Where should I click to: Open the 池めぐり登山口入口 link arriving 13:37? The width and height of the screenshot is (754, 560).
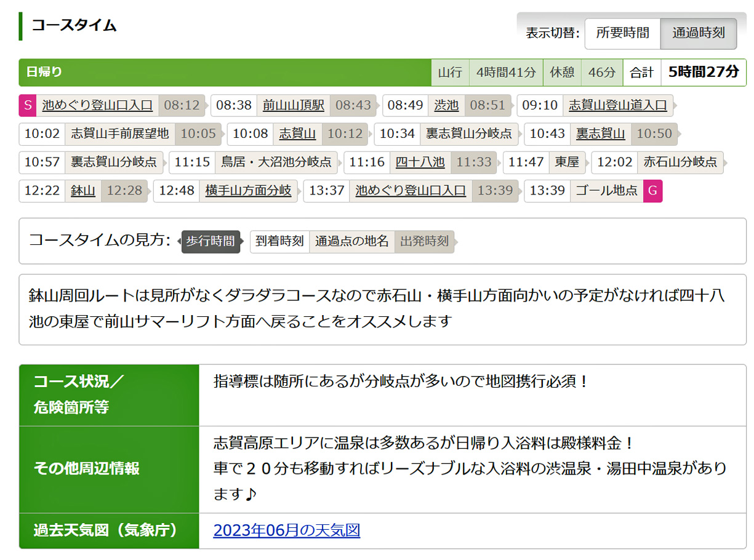411,191
